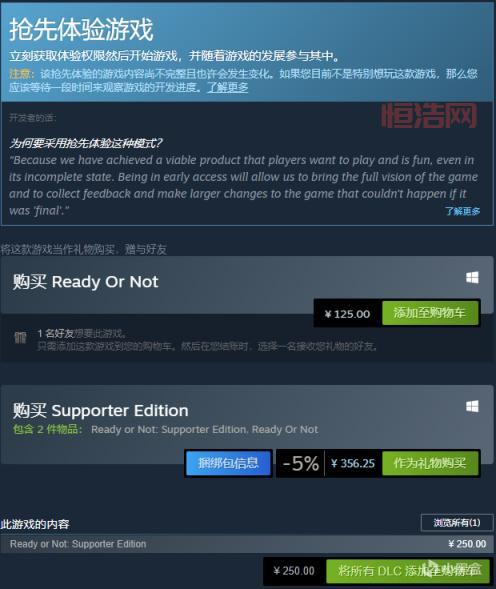Open bundle info for Supporter Edition
This screenshot has width=496, height=589.
228,463
